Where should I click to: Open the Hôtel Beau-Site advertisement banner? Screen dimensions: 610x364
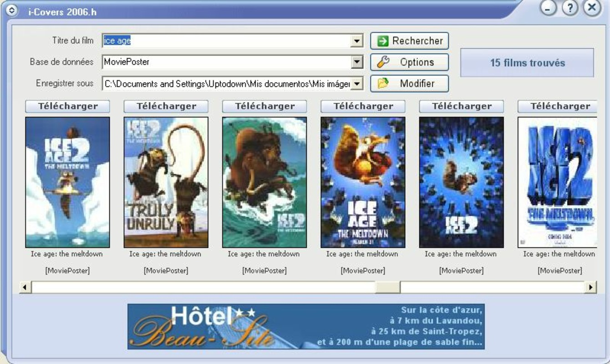tap(306, 327)
